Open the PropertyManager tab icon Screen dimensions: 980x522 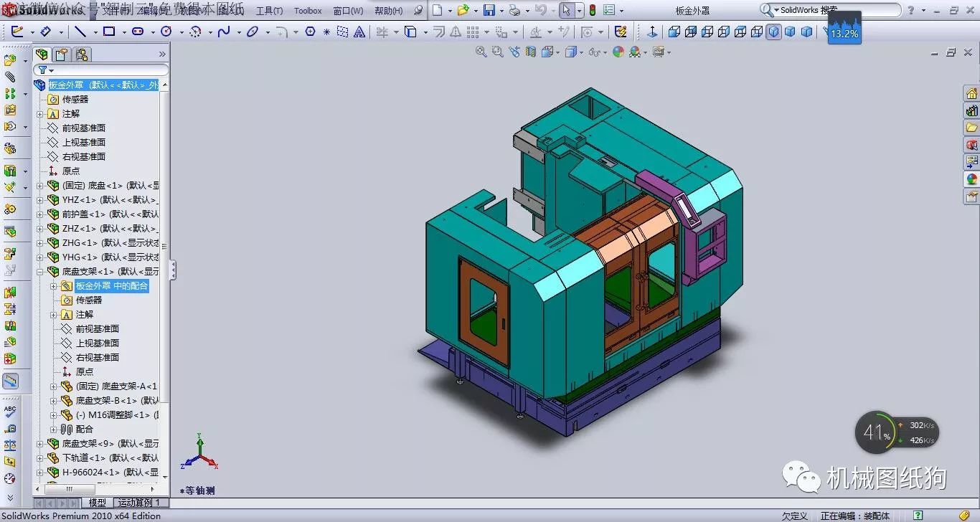point(62,54)
